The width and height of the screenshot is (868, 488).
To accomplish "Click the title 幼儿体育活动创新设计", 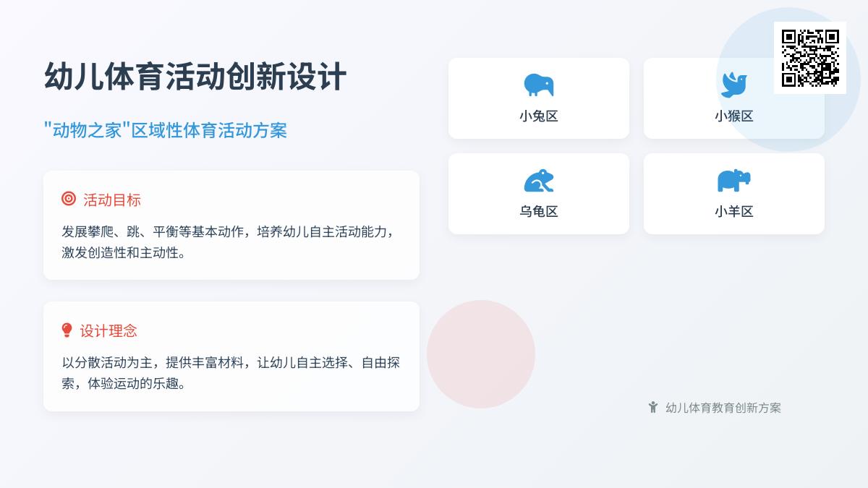I will click(195, 77).
